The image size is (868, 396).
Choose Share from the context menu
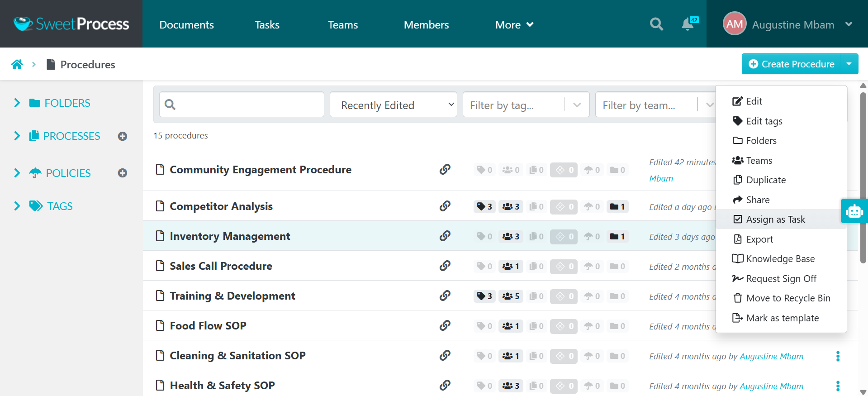click(x=781, y=200)
